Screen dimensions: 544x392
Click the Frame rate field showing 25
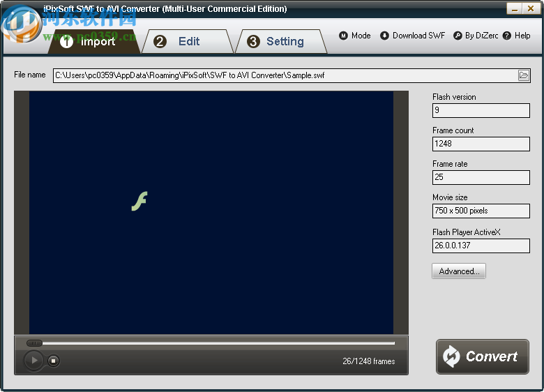click(x=481, y=177)
